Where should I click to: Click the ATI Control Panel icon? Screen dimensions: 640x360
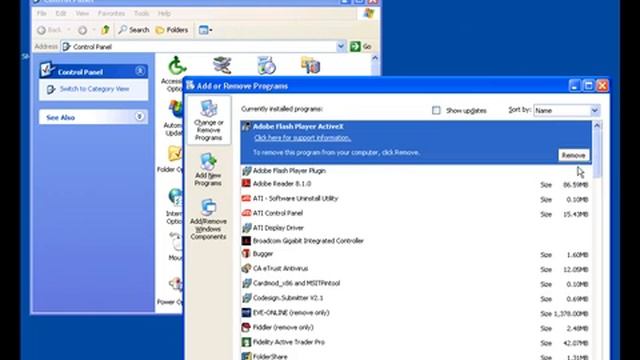click(246, 213)
